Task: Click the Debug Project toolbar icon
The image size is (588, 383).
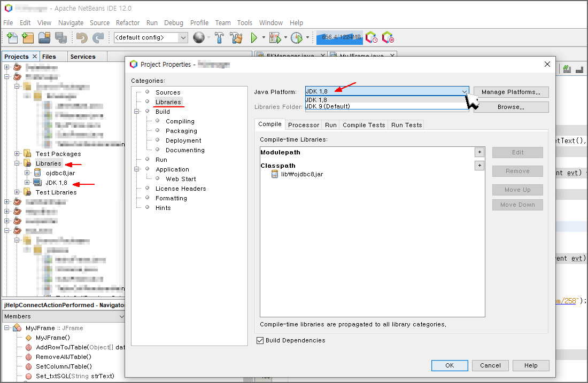Action: (275, 37)
